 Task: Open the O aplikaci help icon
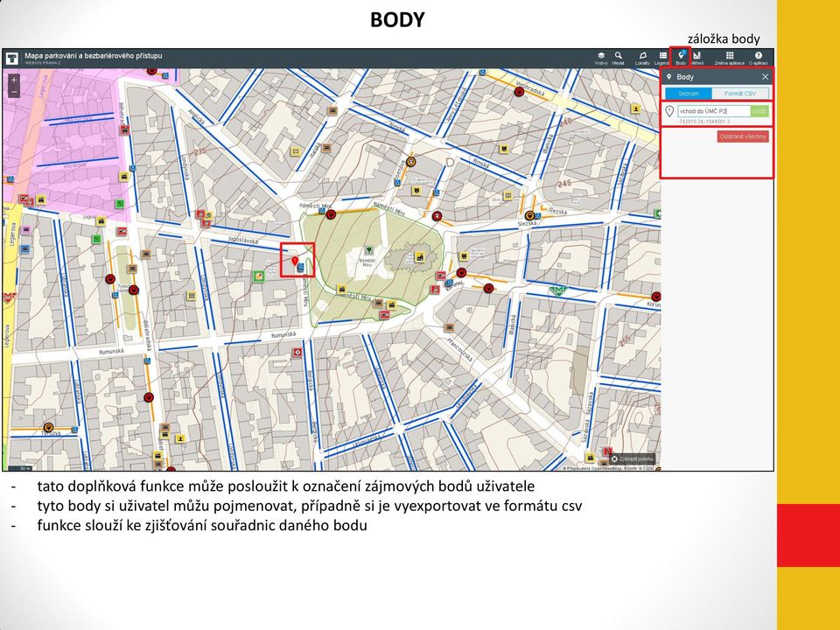(x=758, y=58)
